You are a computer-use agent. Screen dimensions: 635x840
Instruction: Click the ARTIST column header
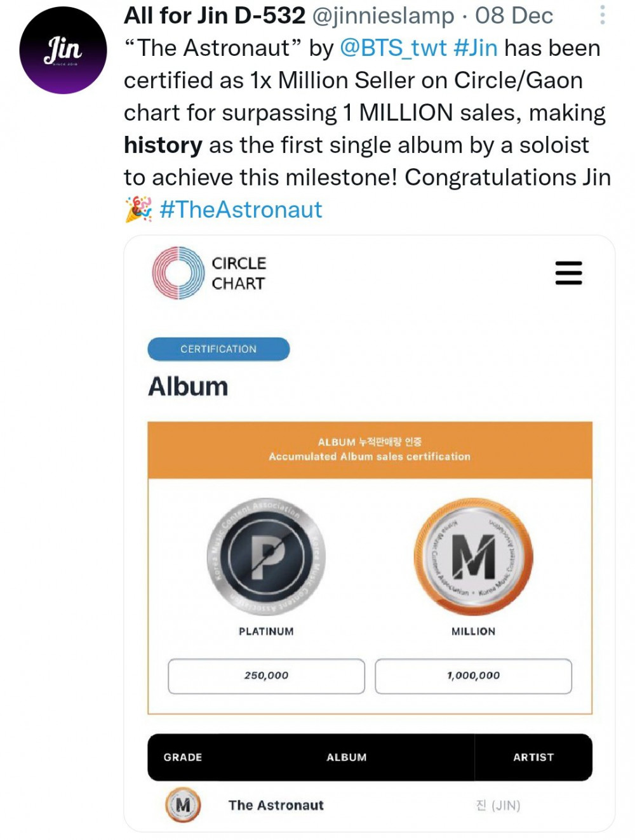pyautogui.click(x=533, y=757)
